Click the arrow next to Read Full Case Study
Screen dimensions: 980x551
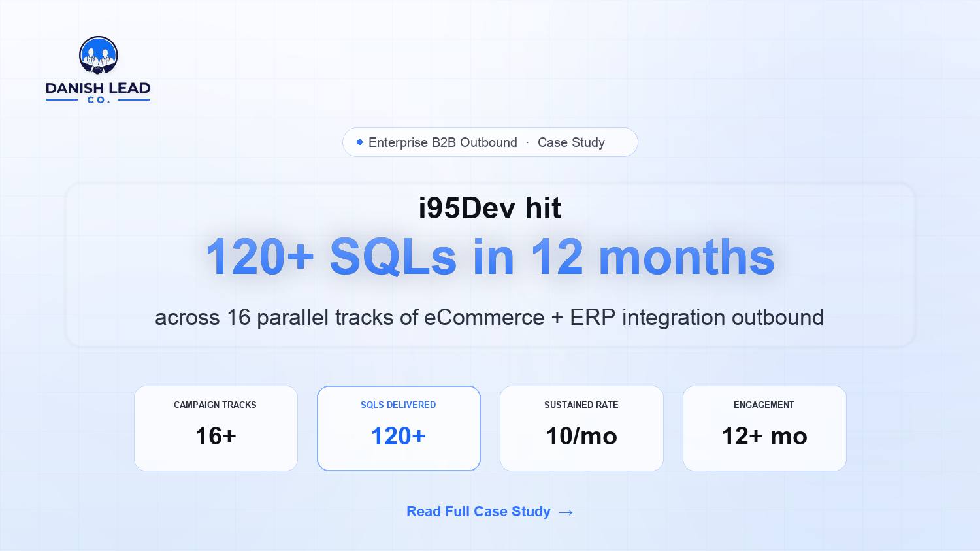pos(566,512)
